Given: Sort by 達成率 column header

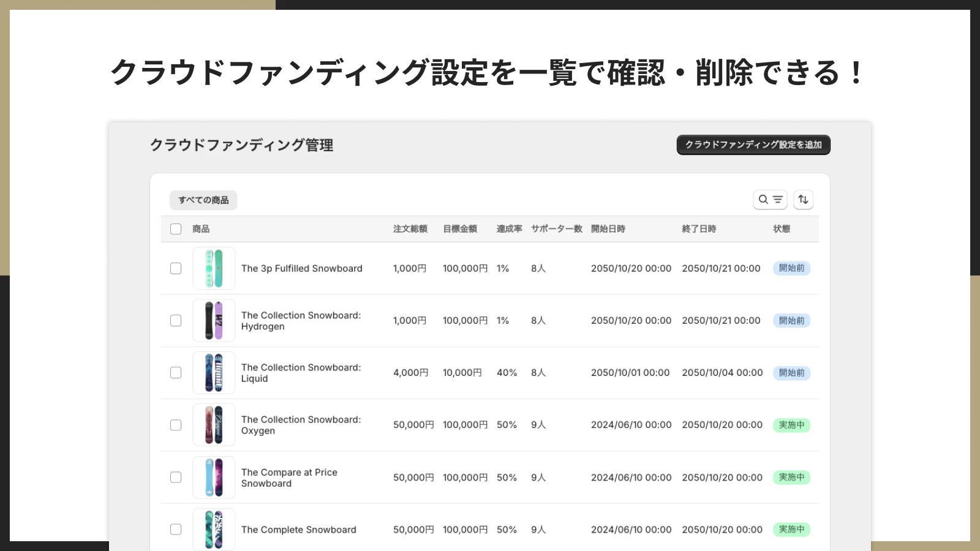Looking at the screenshot, I should (x=508, y=228).
